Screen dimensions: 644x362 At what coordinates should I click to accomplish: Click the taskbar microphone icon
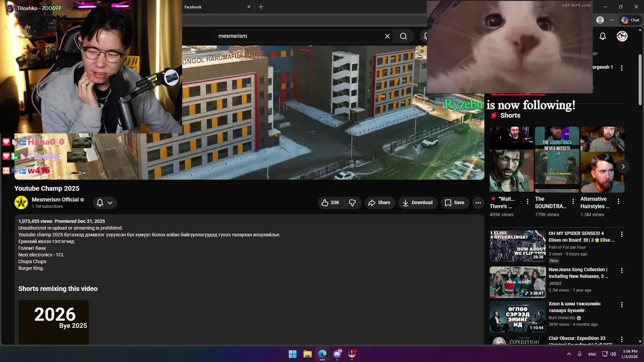tap(580, 354)
